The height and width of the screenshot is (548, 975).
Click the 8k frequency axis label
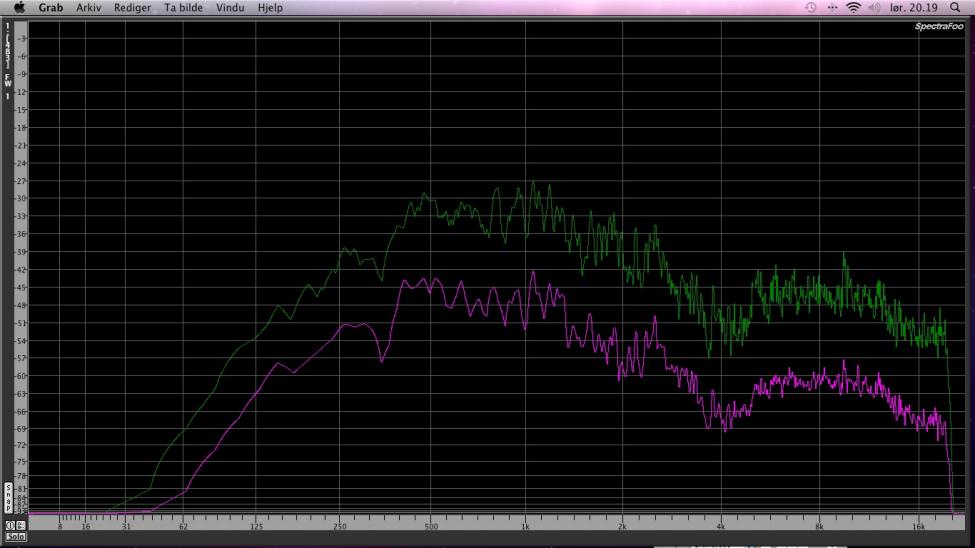pyautogui.click(x=819, y=527)
